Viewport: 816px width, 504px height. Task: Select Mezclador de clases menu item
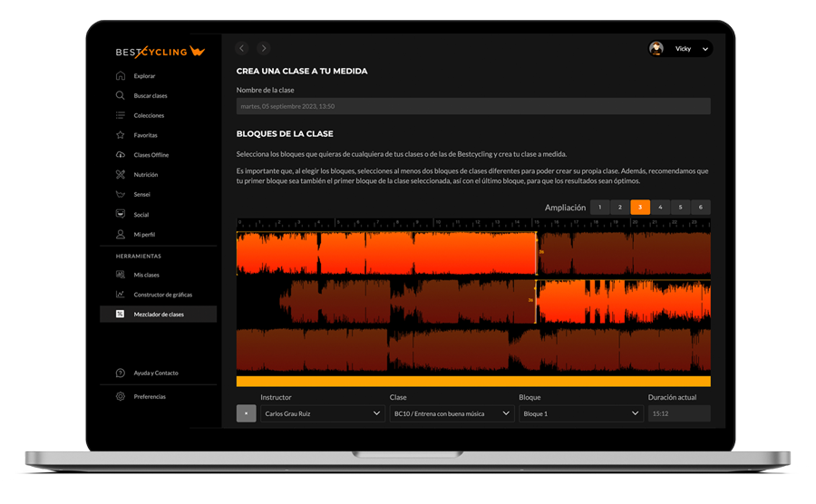pos(158,315)
